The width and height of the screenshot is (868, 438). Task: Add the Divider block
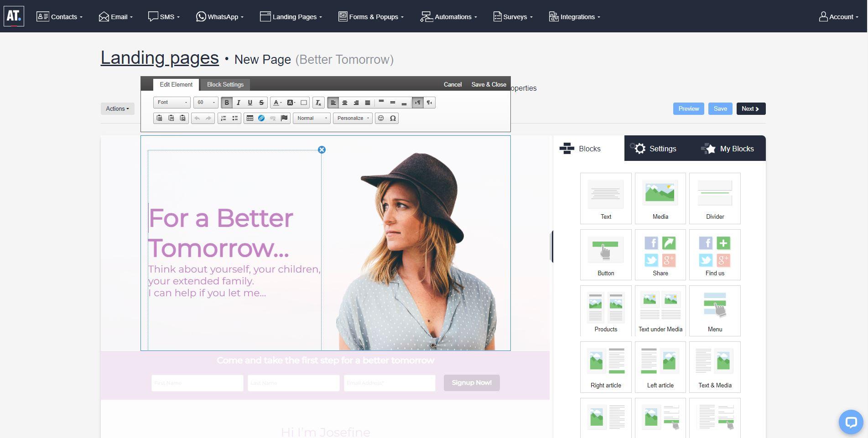tap(715, 198)
